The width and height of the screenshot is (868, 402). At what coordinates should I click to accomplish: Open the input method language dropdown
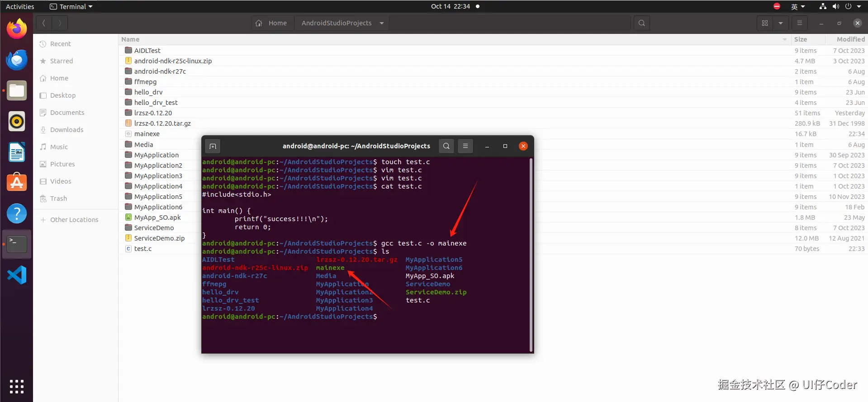click(798, 6)
